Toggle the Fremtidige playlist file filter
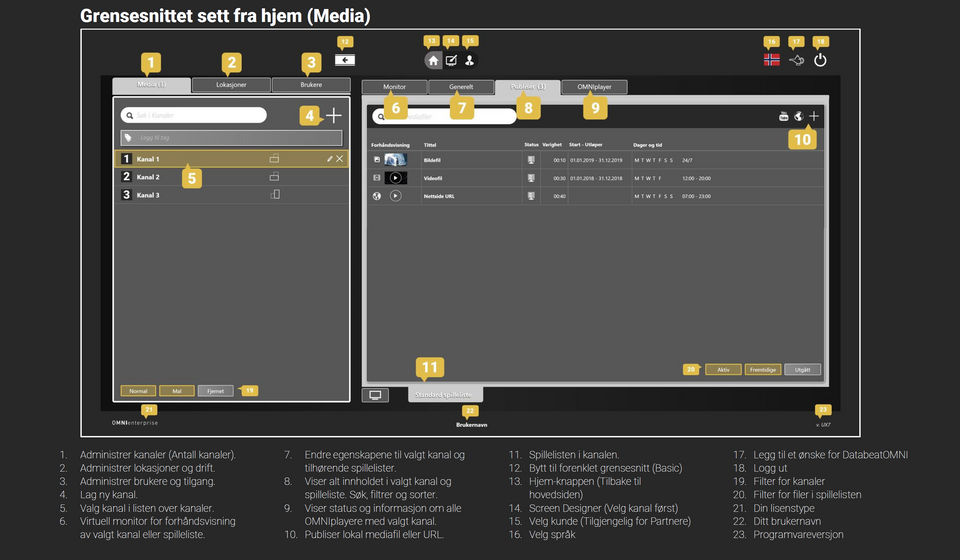This screenshot has width=960, height=560. [763, 370]
